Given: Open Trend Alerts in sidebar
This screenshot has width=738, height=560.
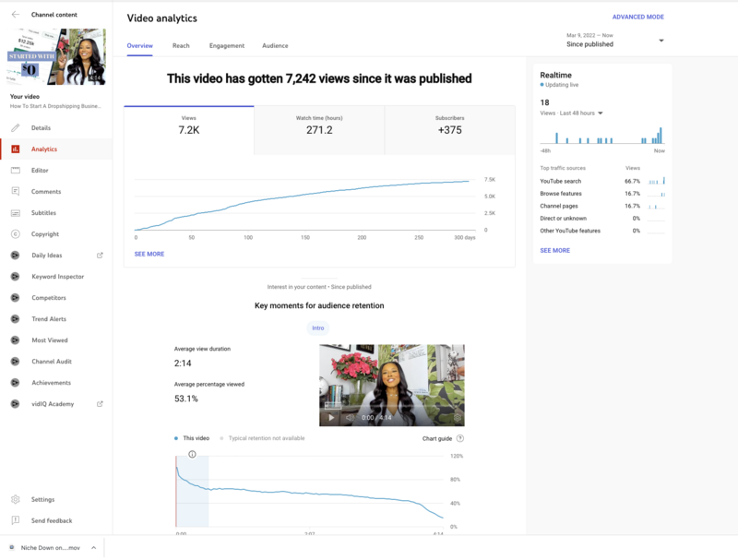Looking at the screenshot, I should point(49,318).
